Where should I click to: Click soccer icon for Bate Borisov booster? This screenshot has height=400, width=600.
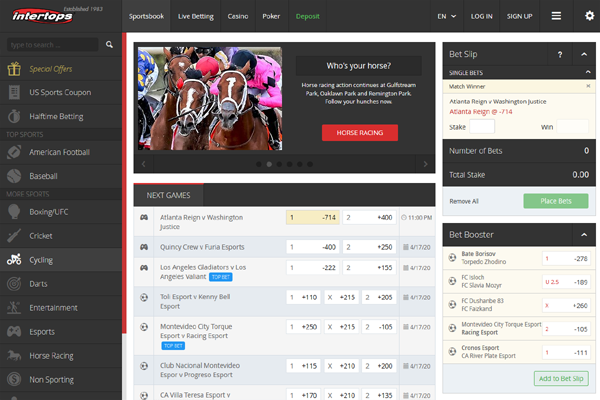(x=452, y=258)
